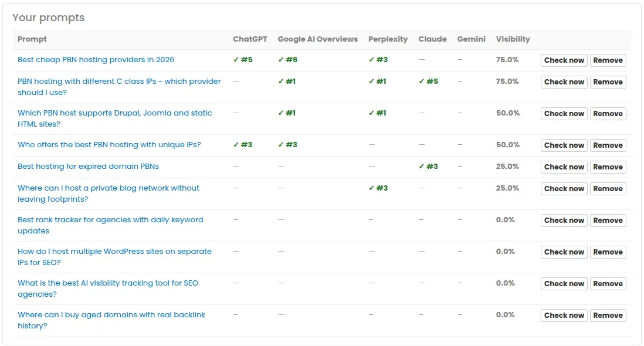Check now for 'expired domain PBNs' row
Image resolution: width=644 pixels, height=346 pixels.
[564, 167]
